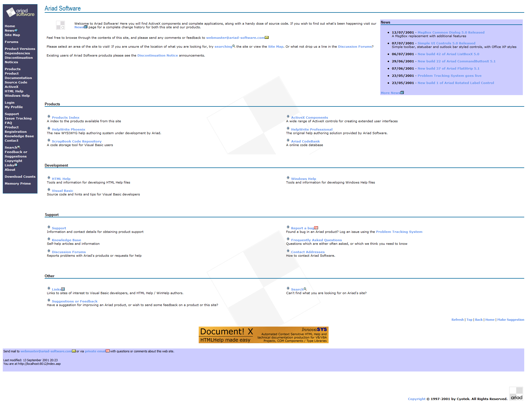Open Forums in the sidebar menu
527x420 pixels.
pyautogui.click(x=11, y=42)
